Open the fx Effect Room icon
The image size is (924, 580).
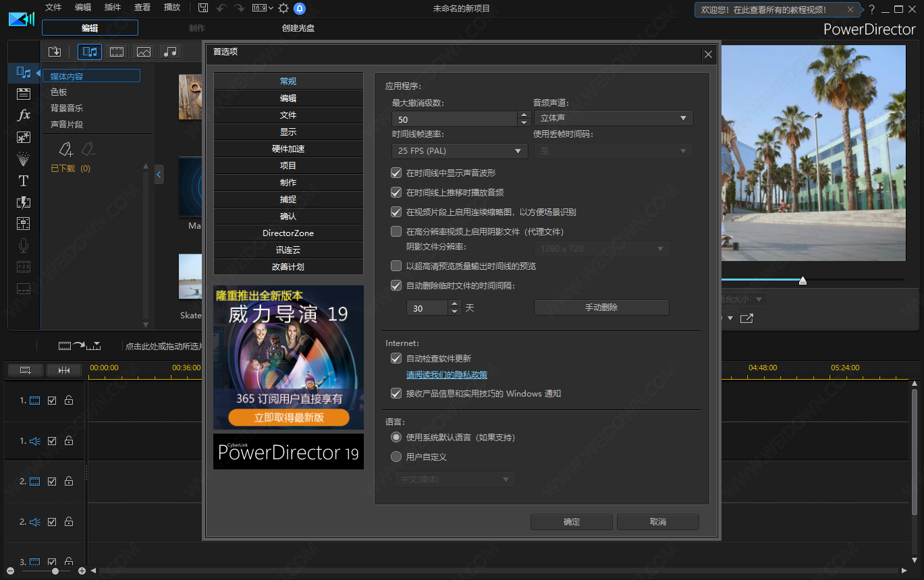pos(24,115)
